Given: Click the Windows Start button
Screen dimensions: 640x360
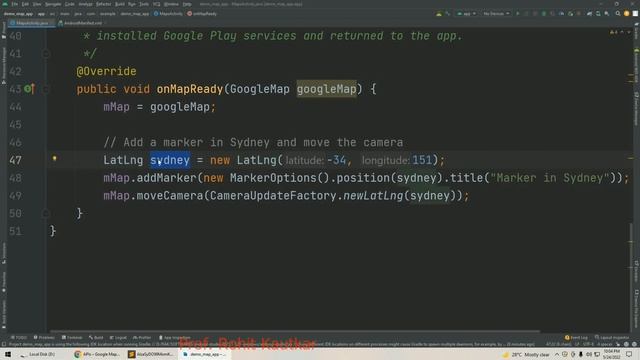Looking at the screenshot, I should (x=8, y=354).
